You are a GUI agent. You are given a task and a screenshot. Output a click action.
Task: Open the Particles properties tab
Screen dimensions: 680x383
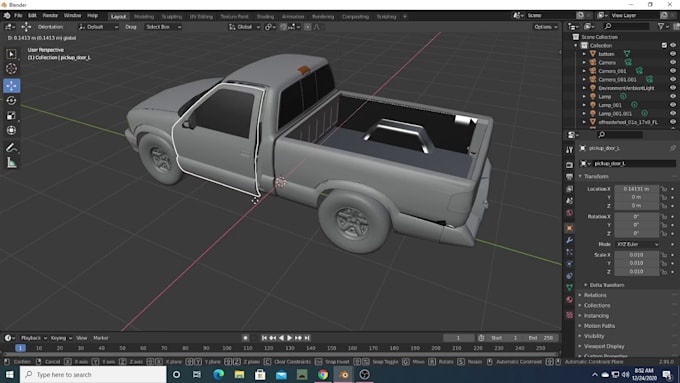tap(569, 252)
